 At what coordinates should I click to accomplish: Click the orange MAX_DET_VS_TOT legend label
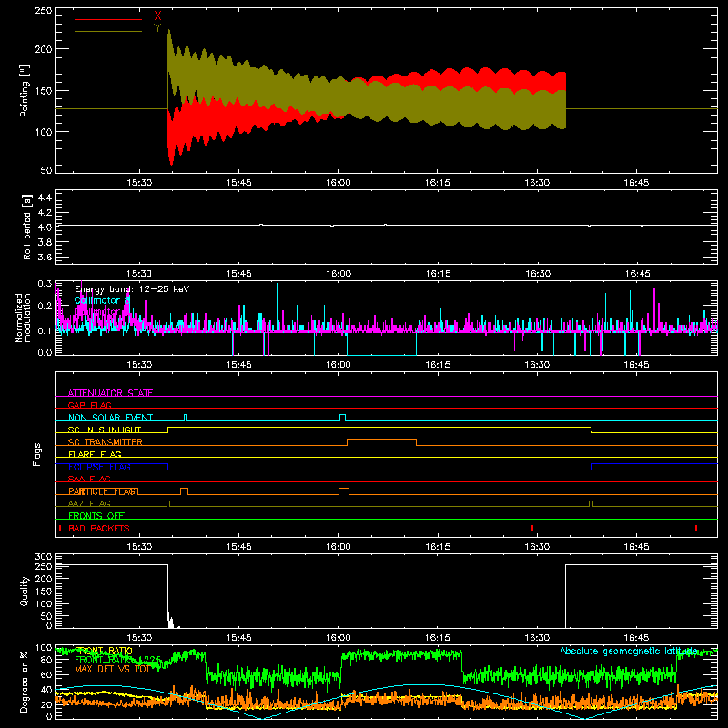click(x=112, y=669)
